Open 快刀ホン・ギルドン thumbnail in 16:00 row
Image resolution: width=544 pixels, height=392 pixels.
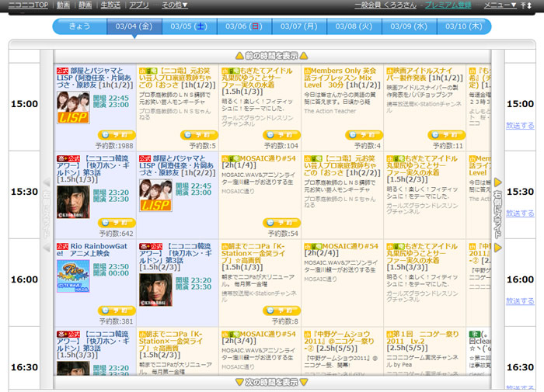pos(155,290)
